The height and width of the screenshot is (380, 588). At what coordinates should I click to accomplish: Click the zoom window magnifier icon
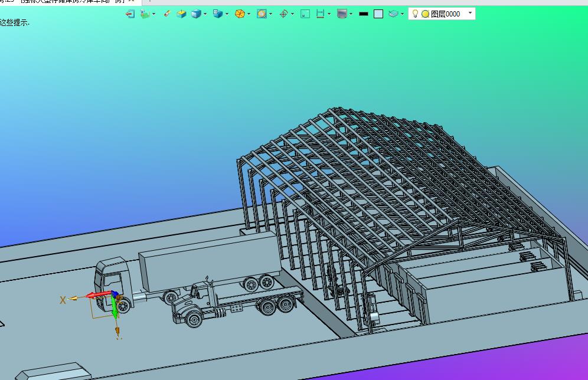[262, 14]
